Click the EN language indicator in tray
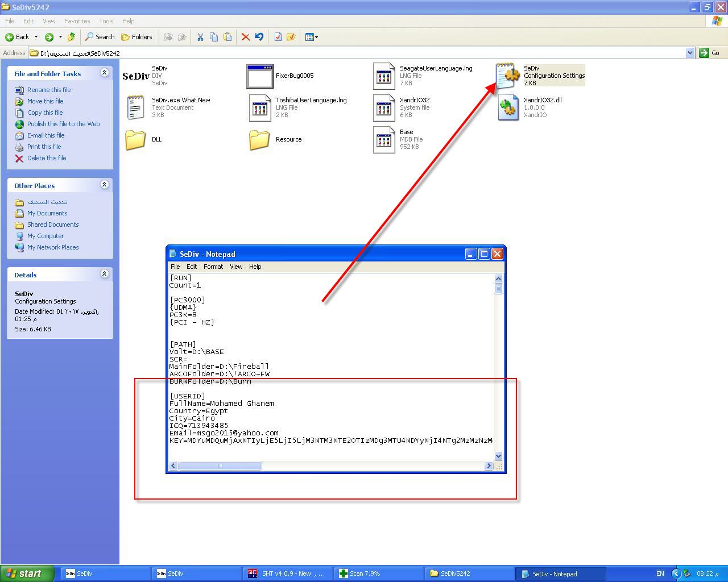The image size is (728, 582). [660, 573]
